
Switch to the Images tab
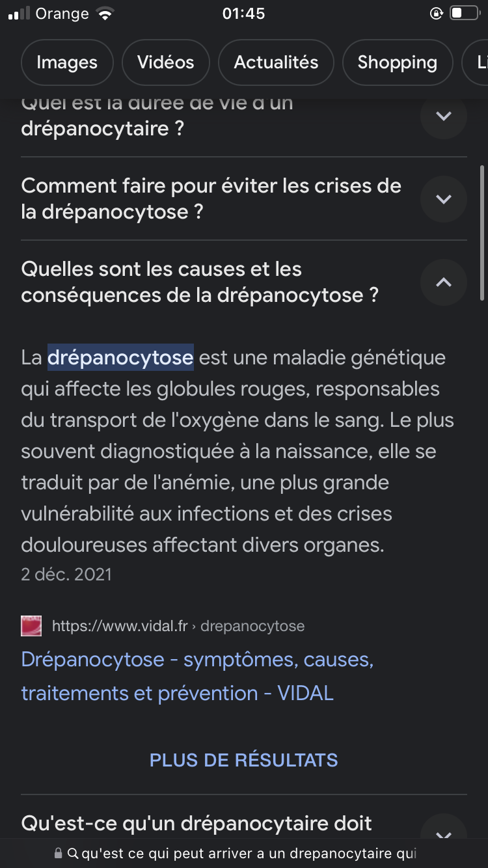[67, 62]
